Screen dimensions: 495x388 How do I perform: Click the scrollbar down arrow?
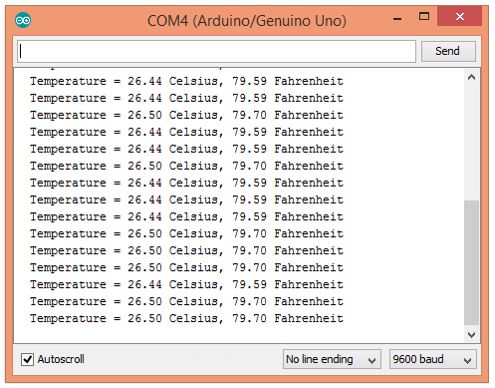(x=471, y=334)
